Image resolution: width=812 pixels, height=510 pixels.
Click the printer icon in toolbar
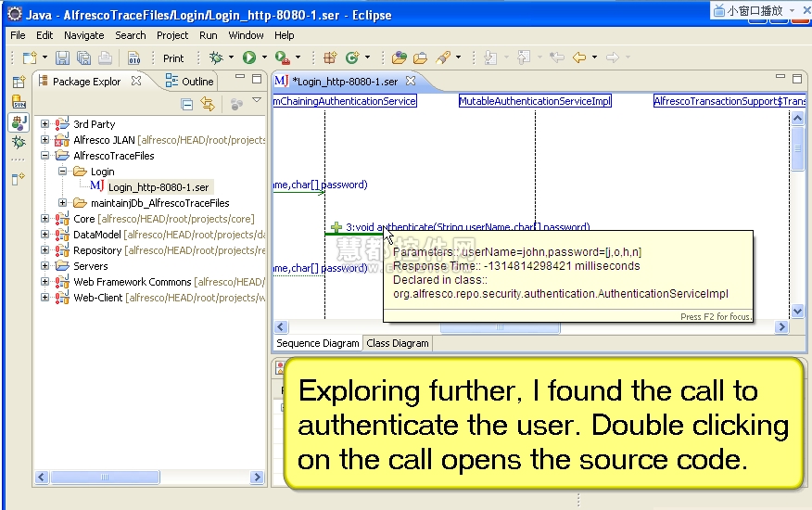click(105, 57)
